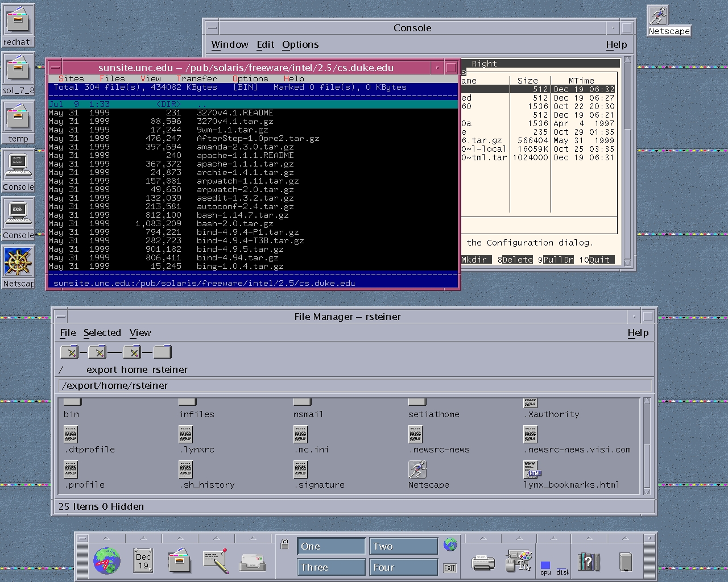Open File Manager drawer icon on front panel
Image resolution: width=728 pixels, height=582 pixels.
point(179,560)
